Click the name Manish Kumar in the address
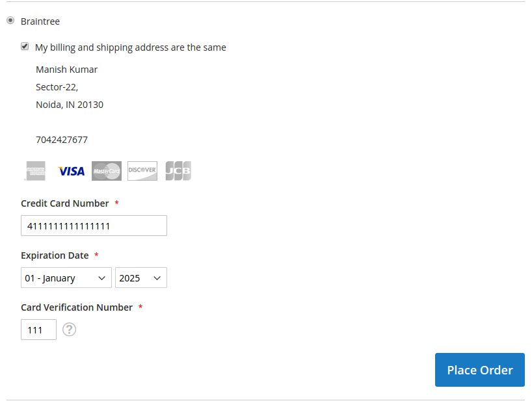 coord(66,70)
